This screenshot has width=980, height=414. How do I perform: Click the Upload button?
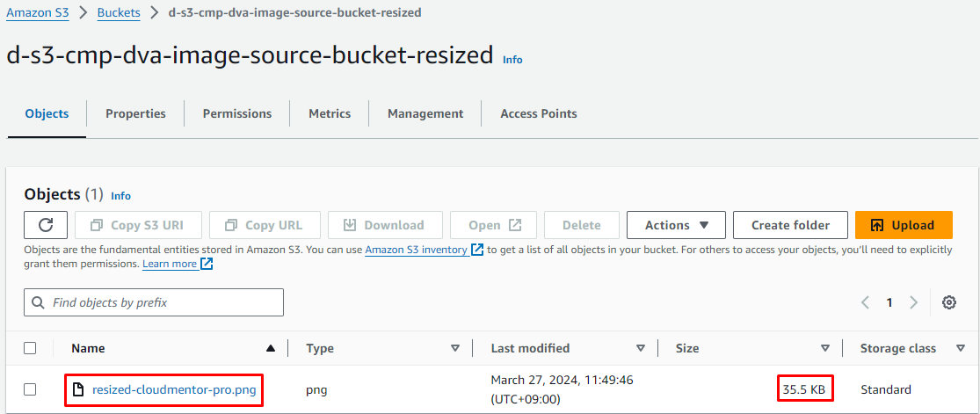pos(904,225)
